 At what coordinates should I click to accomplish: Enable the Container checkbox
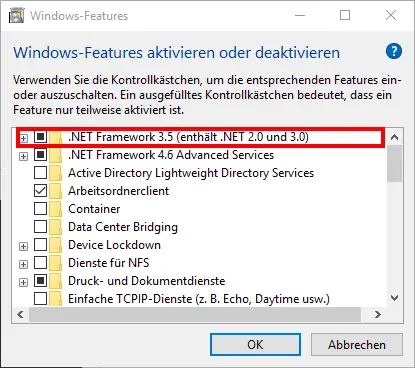[x=40, y=209]
